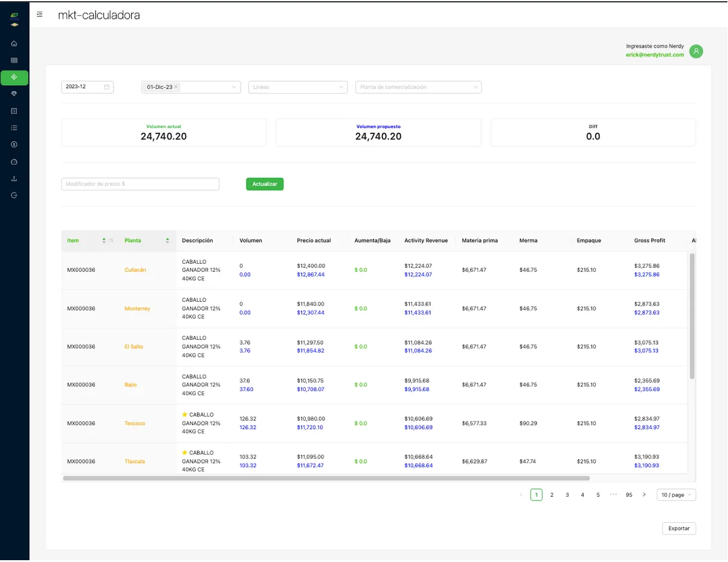Click the green user avatar icon
The image size is (728, 562).
pyautogui.click(x=696, y=51)
